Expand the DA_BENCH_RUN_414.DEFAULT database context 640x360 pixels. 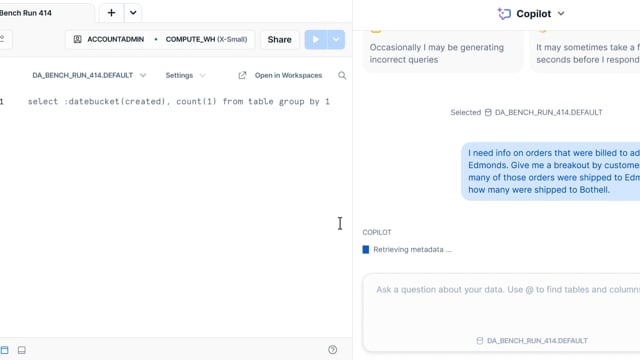click(x=89, y=75)
